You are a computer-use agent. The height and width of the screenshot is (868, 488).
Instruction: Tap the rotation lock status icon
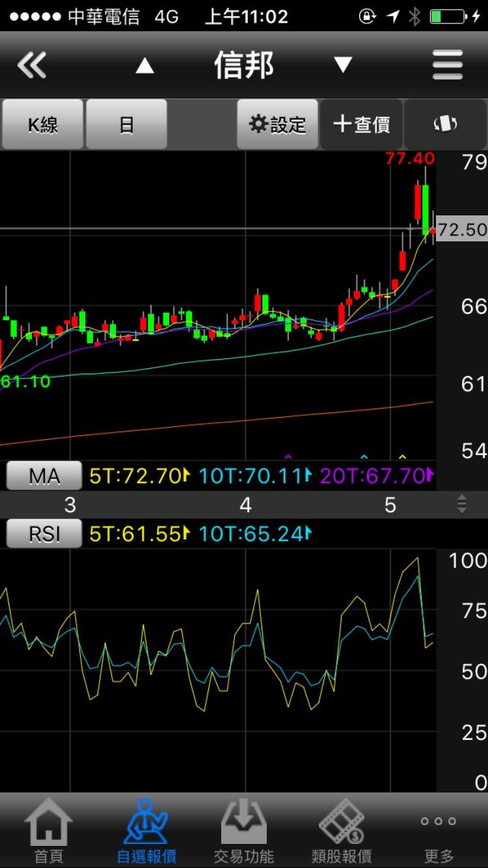[368, 16]
